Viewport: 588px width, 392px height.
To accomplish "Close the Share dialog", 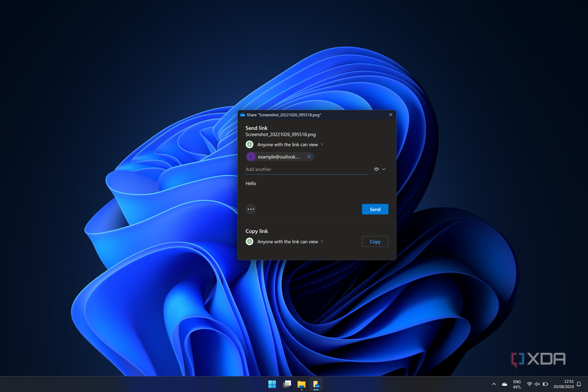I will point(391,115).
